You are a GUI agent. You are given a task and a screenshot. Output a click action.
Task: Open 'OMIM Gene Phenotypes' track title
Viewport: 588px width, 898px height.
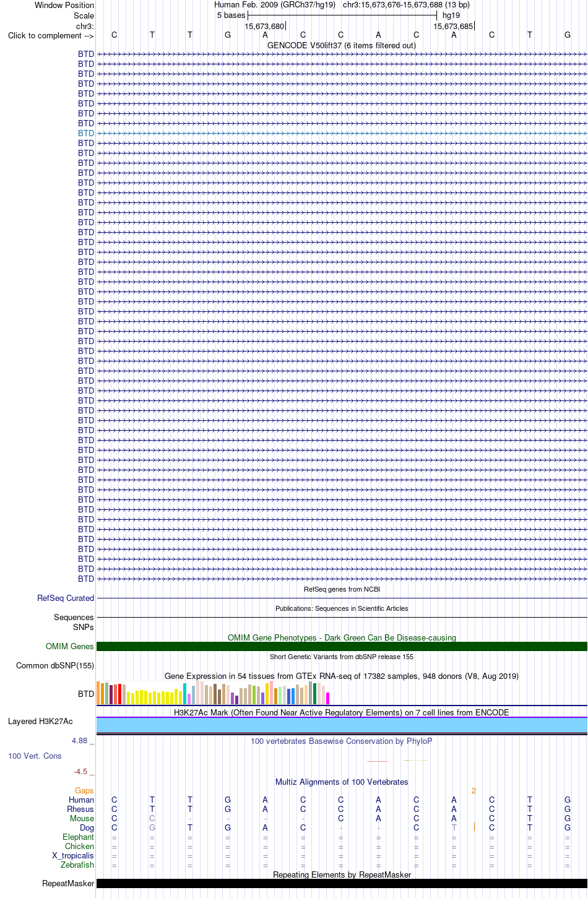point(342,637)
